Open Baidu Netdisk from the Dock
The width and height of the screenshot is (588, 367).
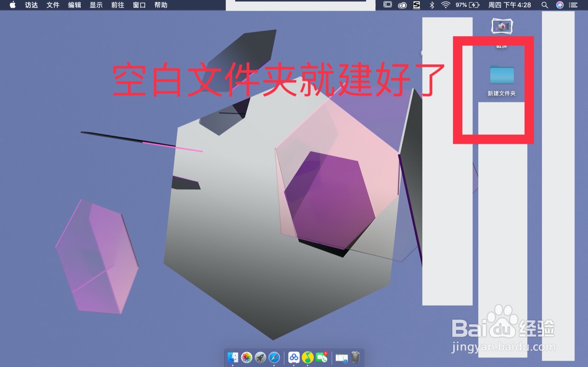294,358
